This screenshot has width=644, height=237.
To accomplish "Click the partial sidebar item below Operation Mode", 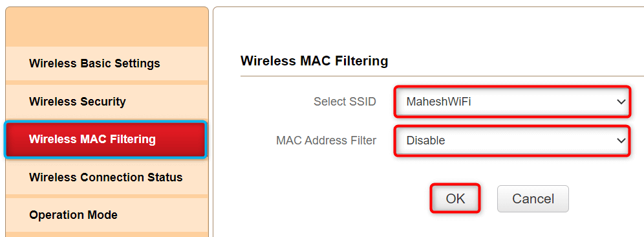I will click(107, 234).
